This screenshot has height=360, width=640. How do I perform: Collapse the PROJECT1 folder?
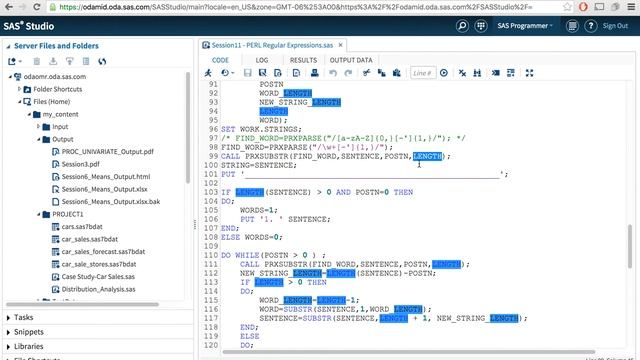pyautogui.click(x=38, y=214)
